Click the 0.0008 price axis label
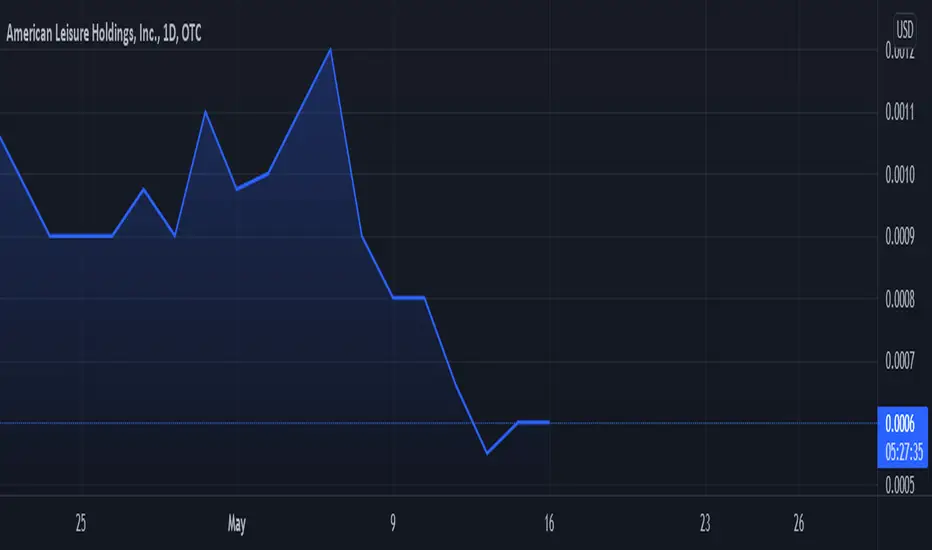This screenshot has height=550, width=932. click(900, 299)
